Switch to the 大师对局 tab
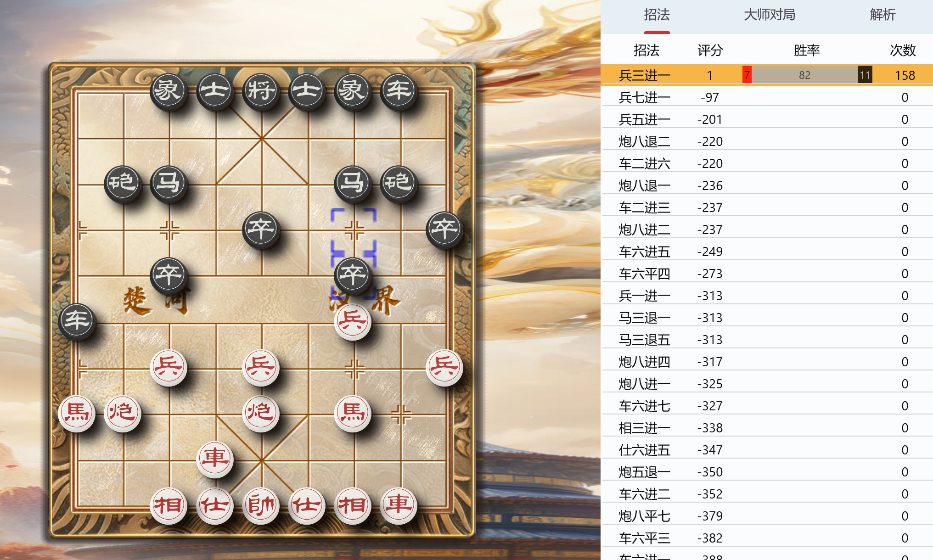 (770, 15)
